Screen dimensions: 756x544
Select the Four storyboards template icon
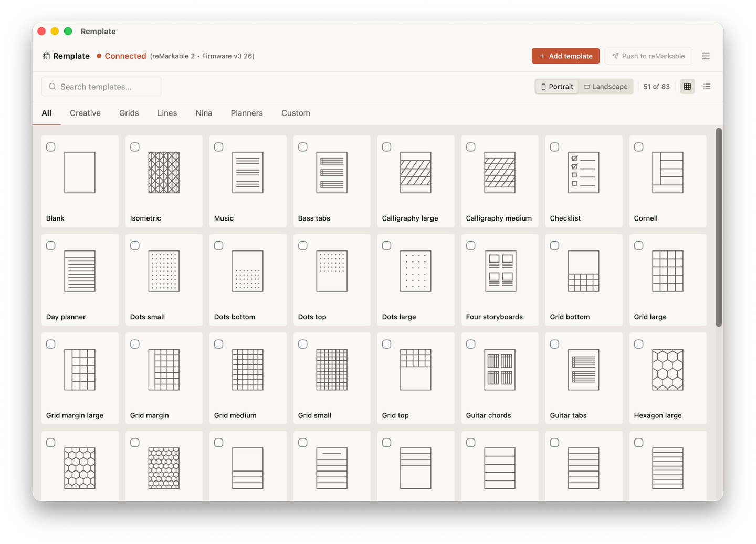[500, 271]
